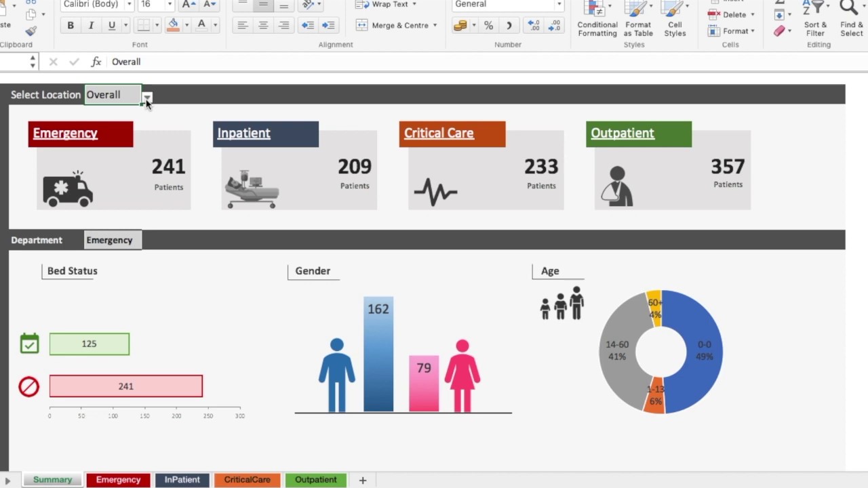Decrease the indent
The width and height of the screenshot is (868, 488).
pos(308,26)
